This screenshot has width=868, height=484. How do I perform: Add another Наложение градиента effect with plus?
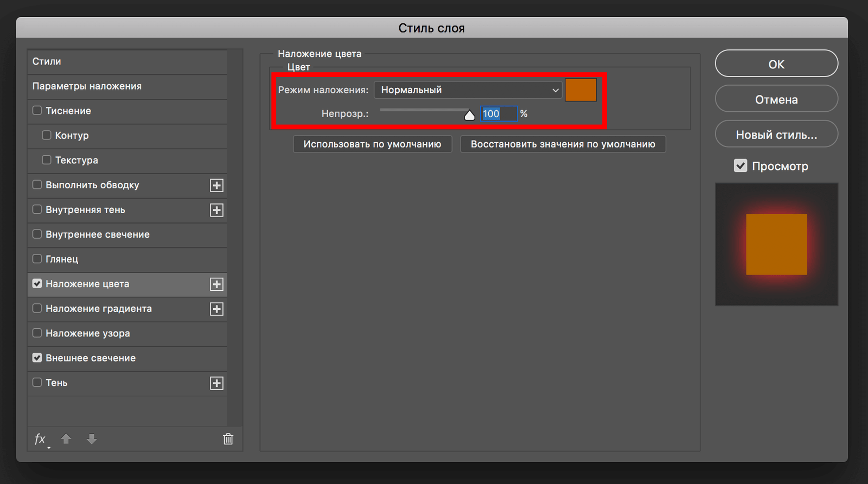(216, 309)
